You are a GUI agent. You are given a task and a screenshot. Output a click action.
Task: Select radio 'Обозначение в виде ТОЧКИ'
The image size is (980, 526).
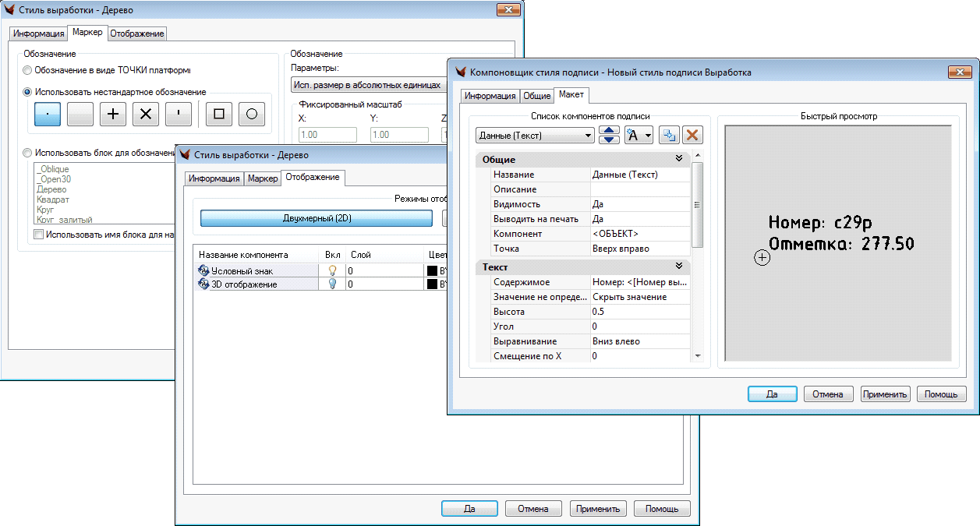(x=29, y=70)
